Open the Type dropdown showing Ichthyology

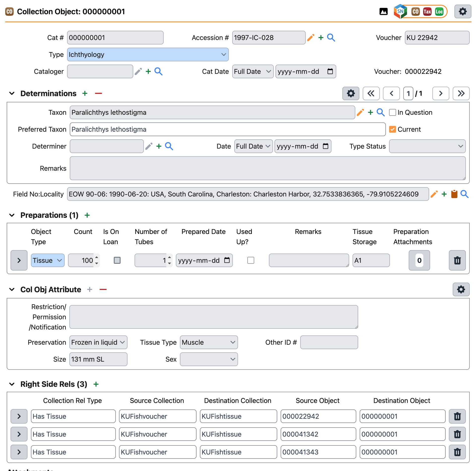point(148,55)
